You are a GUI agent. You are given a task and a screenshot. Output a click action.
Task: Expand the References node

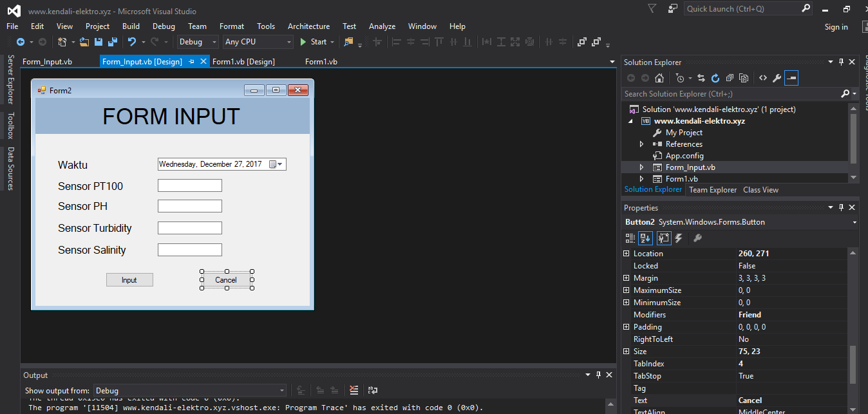pos(641,144)
